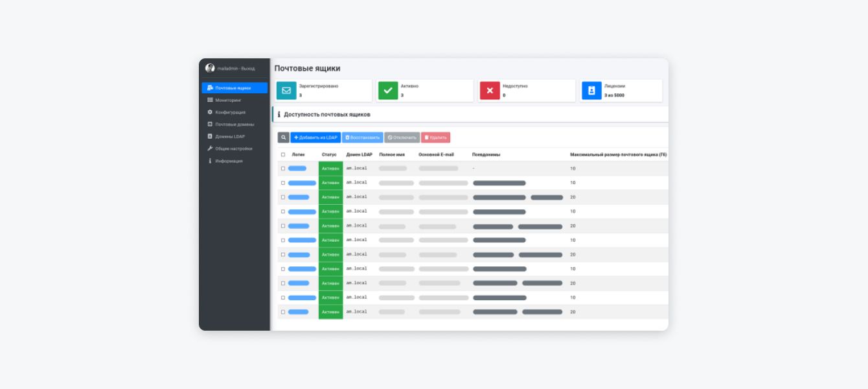Click the green checkmark Active icon
The height and width of the screenshot is (389, 868).
click(388, 91)
